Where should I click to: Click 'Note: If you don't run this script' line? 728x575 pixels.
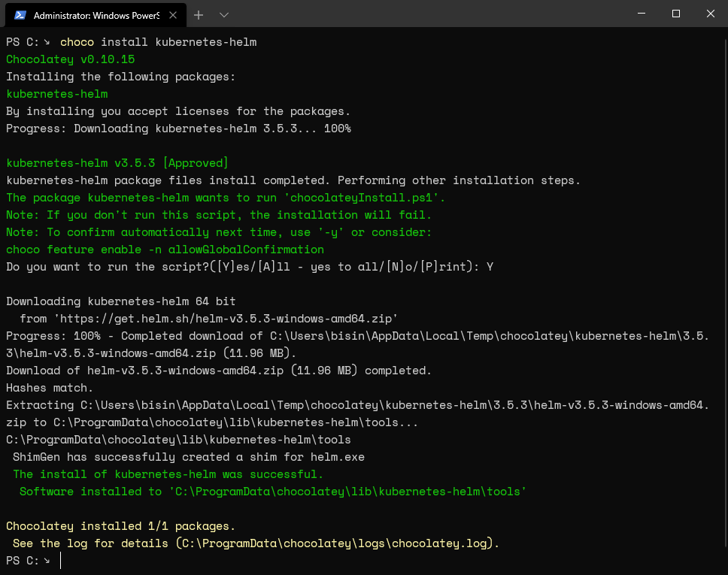click(x=219, y=215)
